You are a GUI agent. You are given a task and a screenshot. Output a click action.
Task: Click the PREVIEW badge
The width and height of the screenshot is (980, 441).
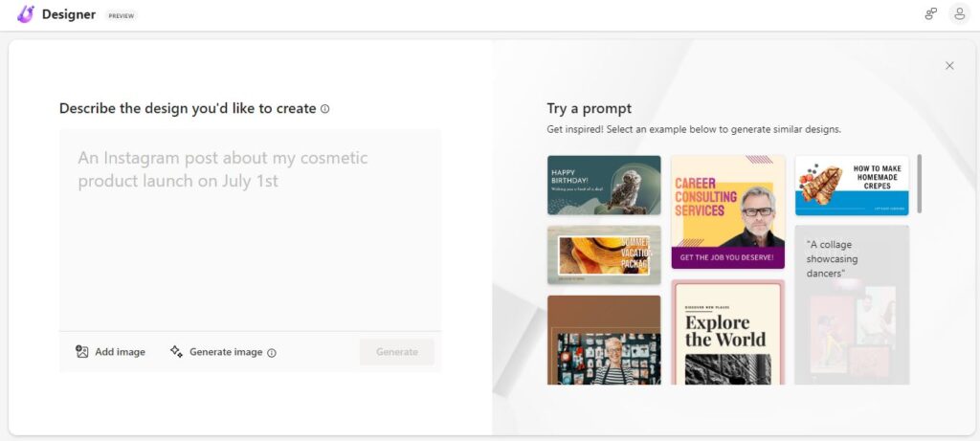click(x=122, y=15)
